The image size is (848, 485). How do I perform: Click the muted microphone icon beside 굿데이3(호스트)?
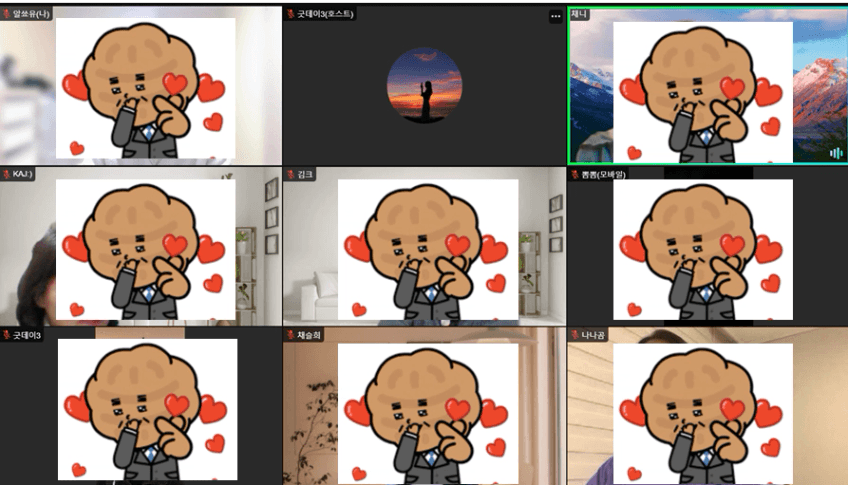pyautogui.click(x=291, y=14)
